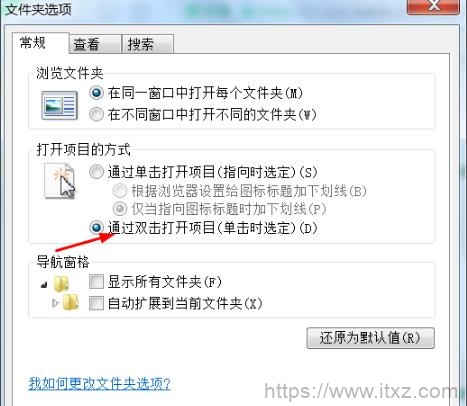Select 根据浏览器设置给图标标题加下划线 option
The width and height of the screenshot is (467, 406).
(120, 191)
